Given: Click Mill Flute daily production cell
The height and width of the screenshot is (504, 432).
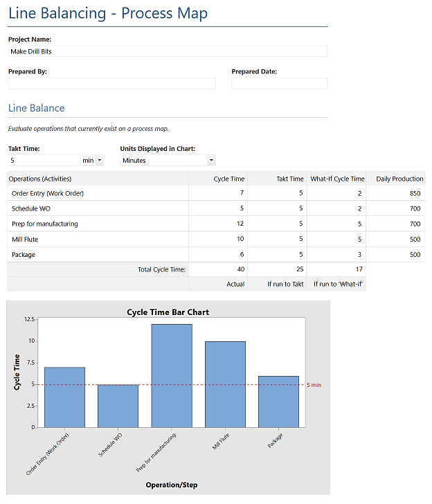Looking at the screenshot, I should (x=395, y=239).
